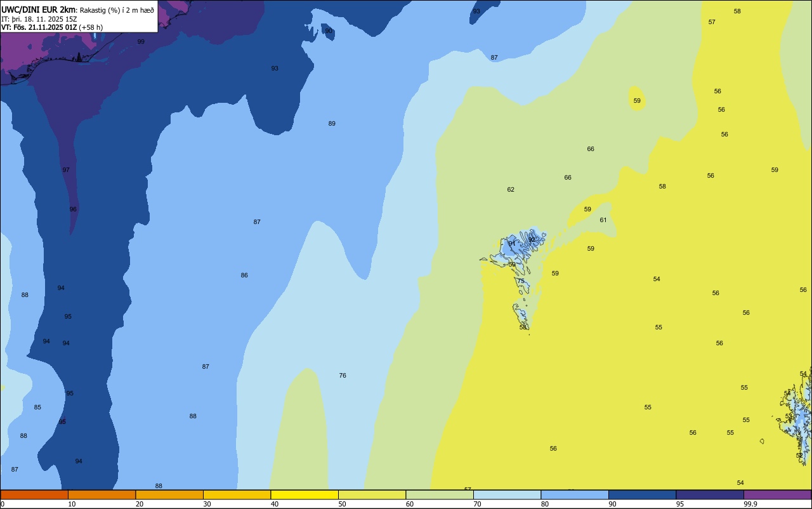812x509 pixels.
Task: Click the '60' legend scale label
Action: (410, 504)
